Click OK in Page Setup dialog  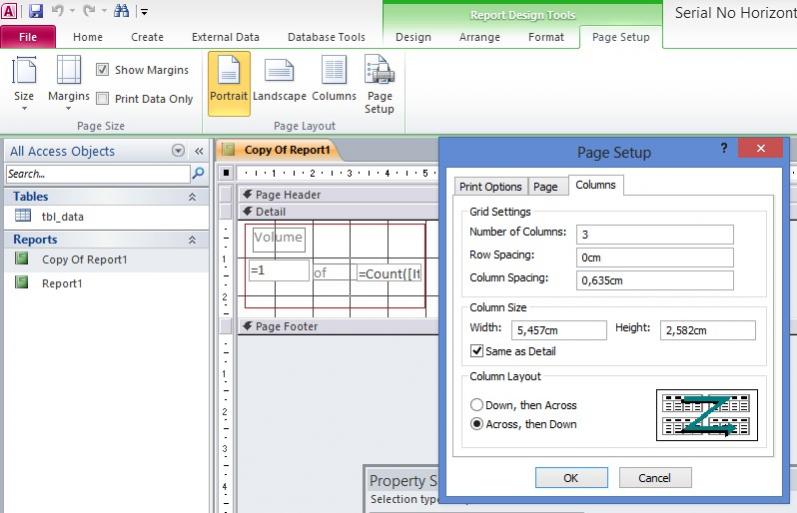click(x=571, y=478)
